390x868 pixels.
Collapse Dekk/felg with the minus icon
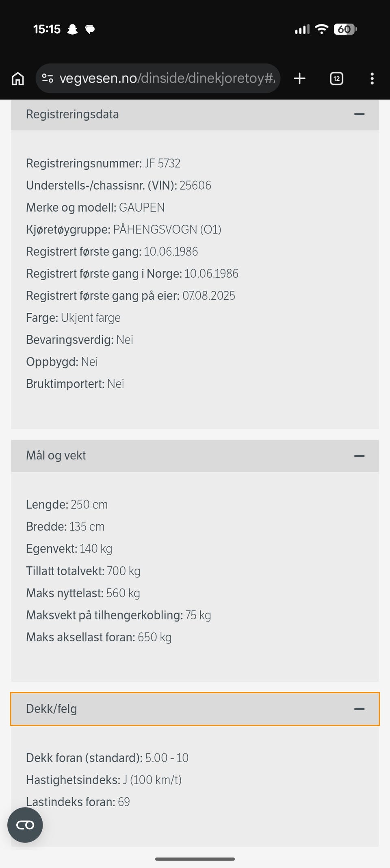coord(359,709)
